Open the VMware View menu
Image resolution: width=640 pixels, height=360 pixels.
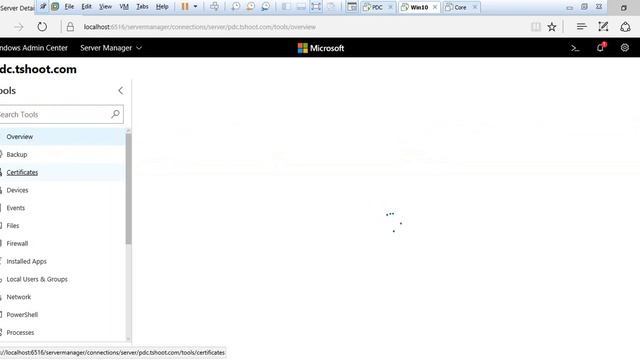105,7
